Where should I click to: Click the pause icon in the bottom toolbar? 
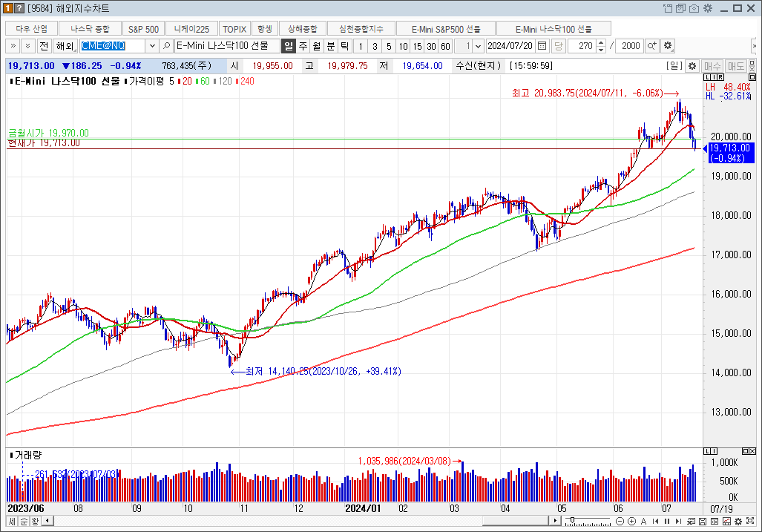click(x=667, y=522)
